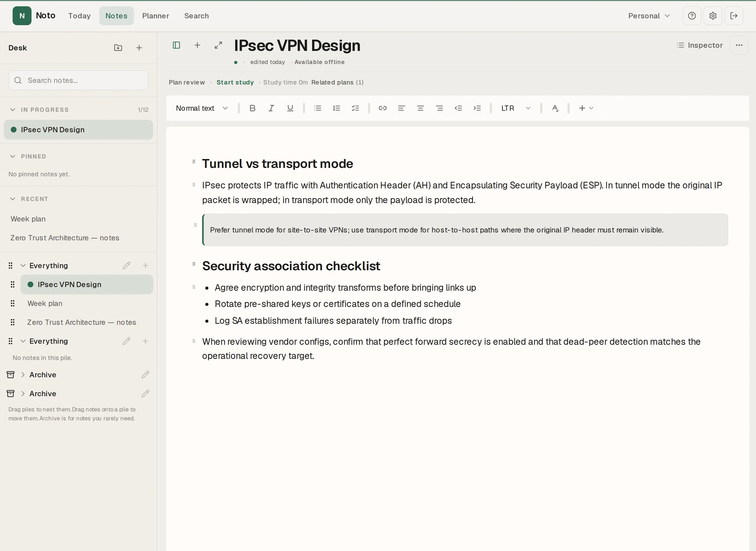756x551 pixels.
Task: Switch to the Notes tab
Action: pyautogui.click(x=117, y=16)
